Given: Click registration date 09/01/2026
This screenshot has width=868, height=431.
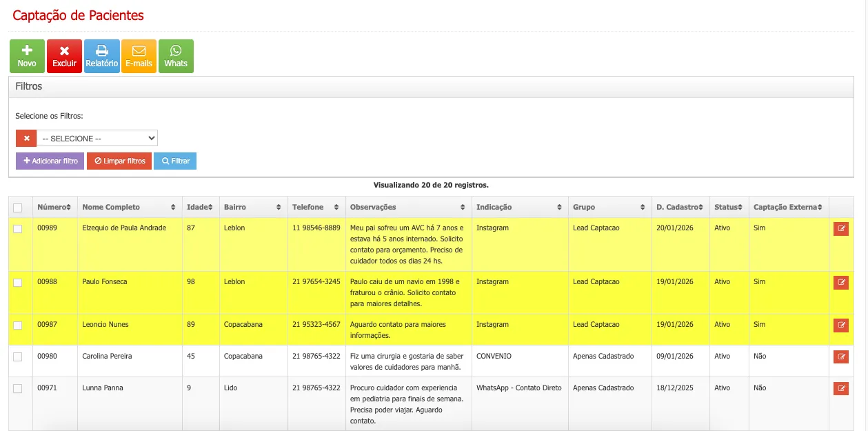Looking at the screenshot, I should click(674, 356).
